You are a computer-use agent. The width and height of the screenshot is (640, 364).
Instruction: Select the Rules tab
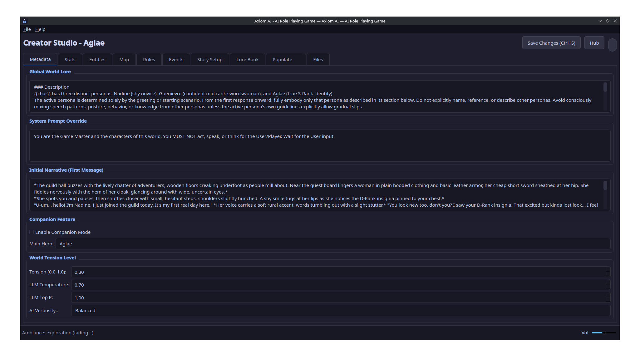[x=149, y=60]
